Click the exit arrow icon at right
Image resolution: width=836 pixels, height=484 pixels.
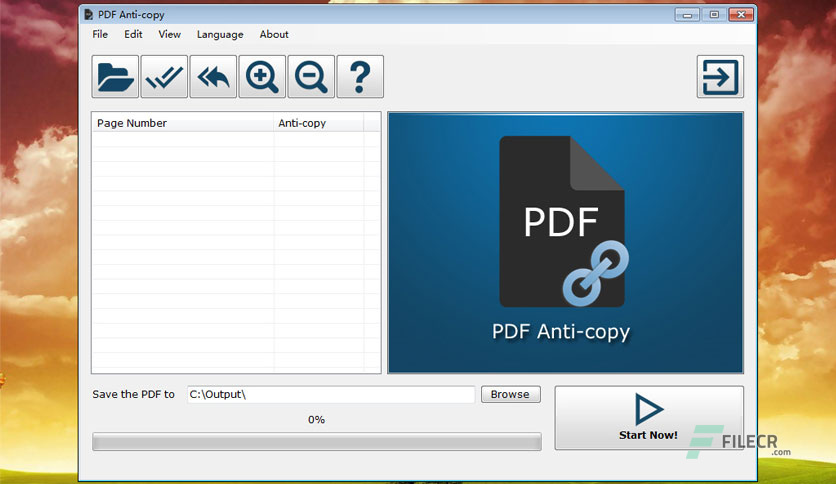coord(720,77)
